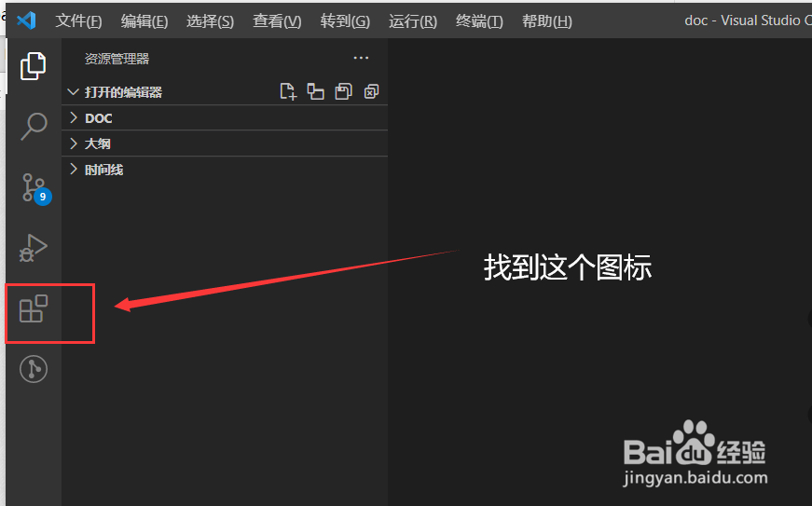812x506 pixels.
Task: Open Source Control view with 9 badge
Action: tap(35, 189)
